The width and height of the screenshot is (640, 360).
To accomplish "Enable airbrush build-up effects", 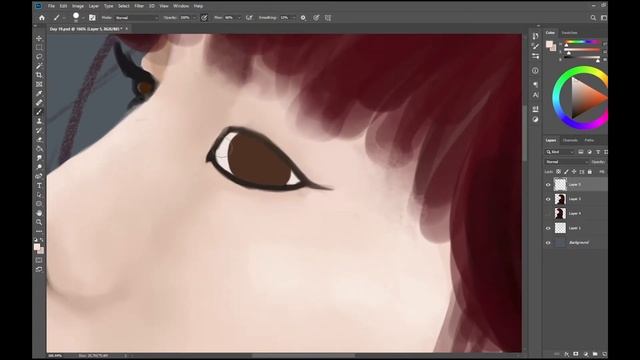I will (249, 18).
